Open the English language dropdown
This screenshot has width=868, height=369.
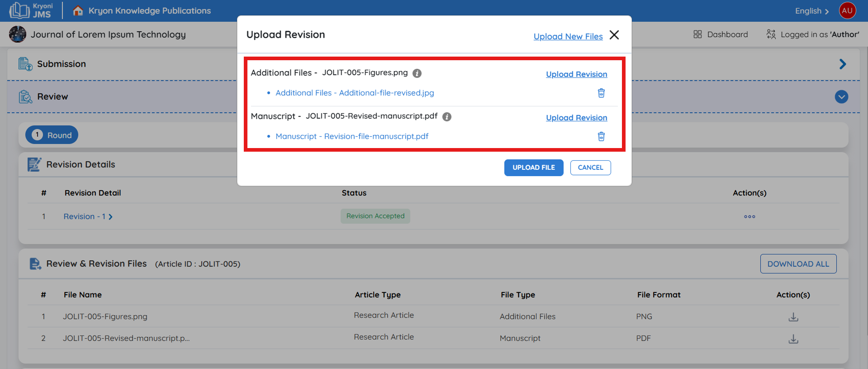[x=811, y=11]
